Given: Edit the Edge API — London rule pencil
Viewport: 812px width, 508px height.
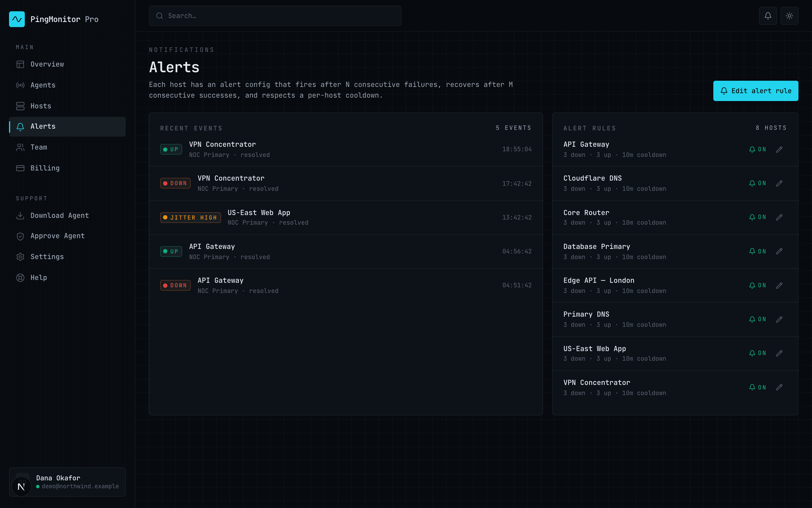Looking at the screenshot, I should (x=779, y=286).
